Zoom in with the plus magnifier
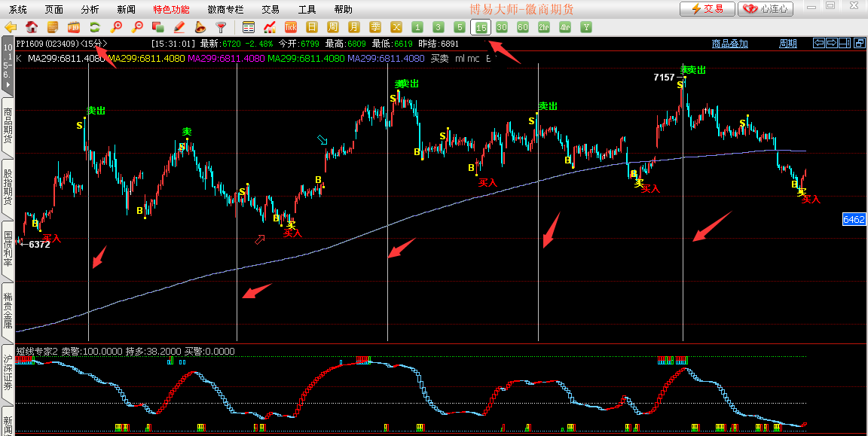This screenshot has height=436, width=868. [x=116, y=27]
